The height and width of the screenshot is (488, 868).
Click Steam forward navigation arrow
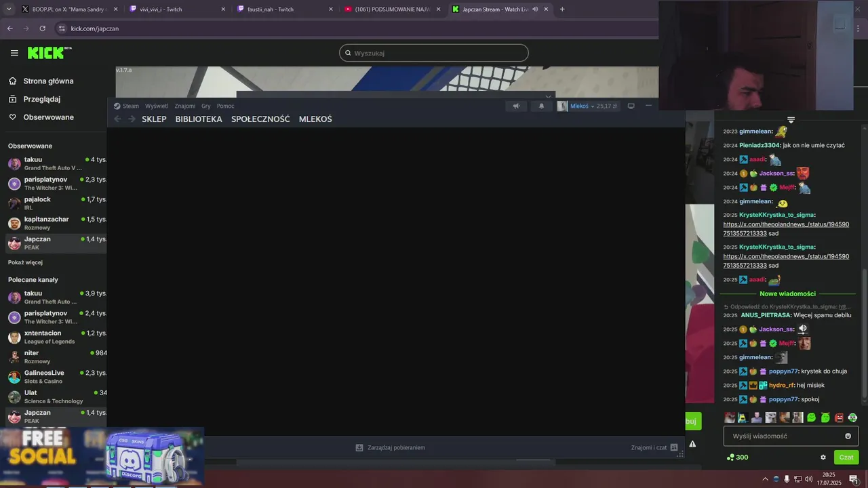click(132, 119)
